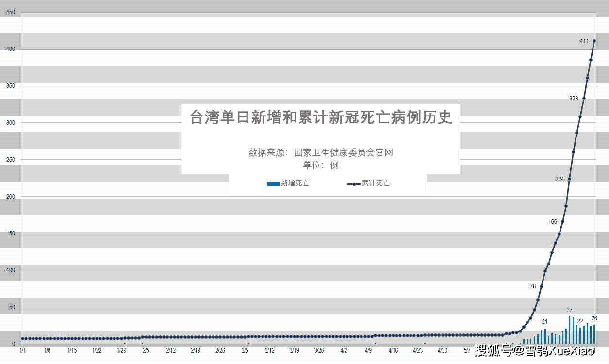Image resolution: width=609 pixels, height=364 pixels.
Task: Click the 21 bar data label
Action: pos(544,322)
